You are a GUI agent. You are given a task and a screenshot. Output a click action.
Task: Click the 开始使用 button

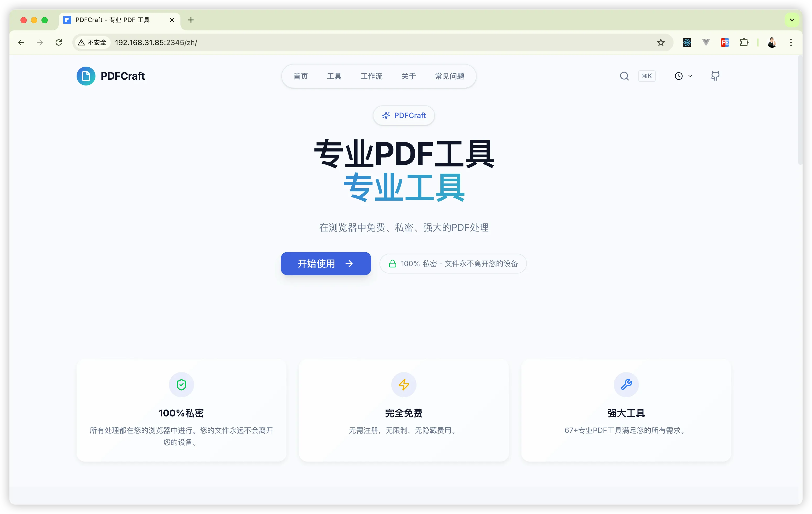pos(326,263)
